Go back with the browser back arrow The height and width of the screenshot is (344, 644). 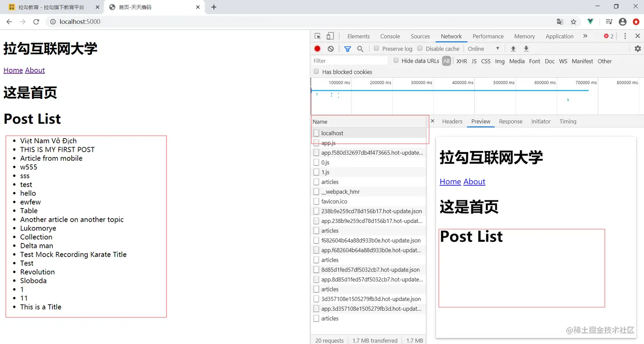click(x=9, y=22)
